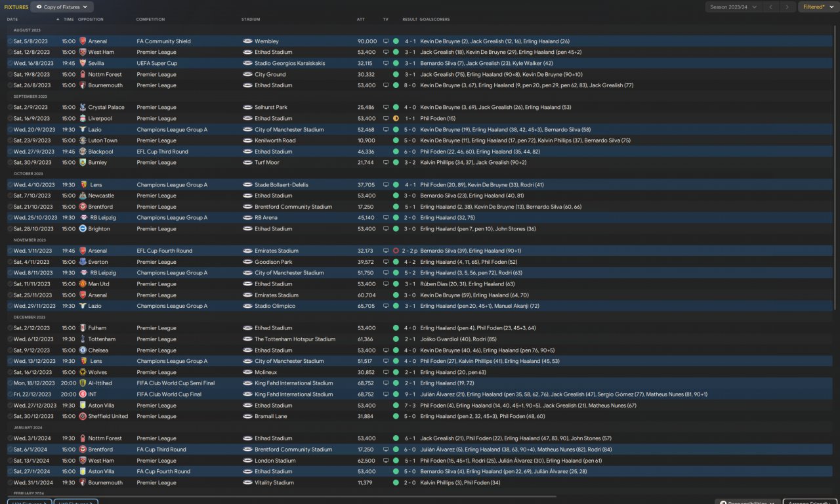Click the Sevilla club badge

click(x=83, y=64)
